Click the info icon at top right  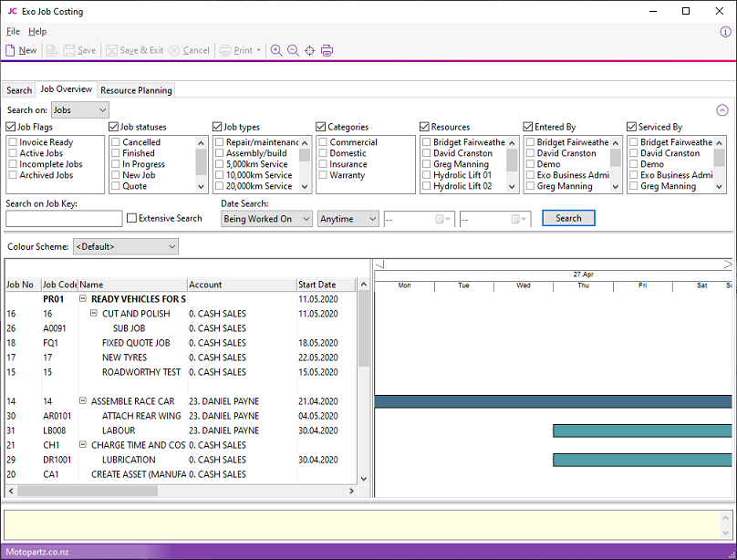725,32
